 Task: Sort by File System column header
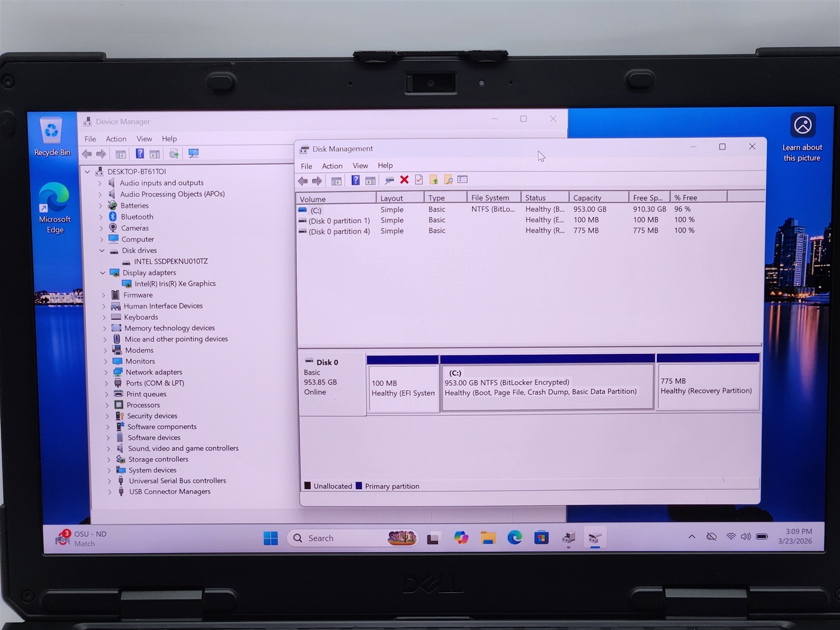coord(493,198)
